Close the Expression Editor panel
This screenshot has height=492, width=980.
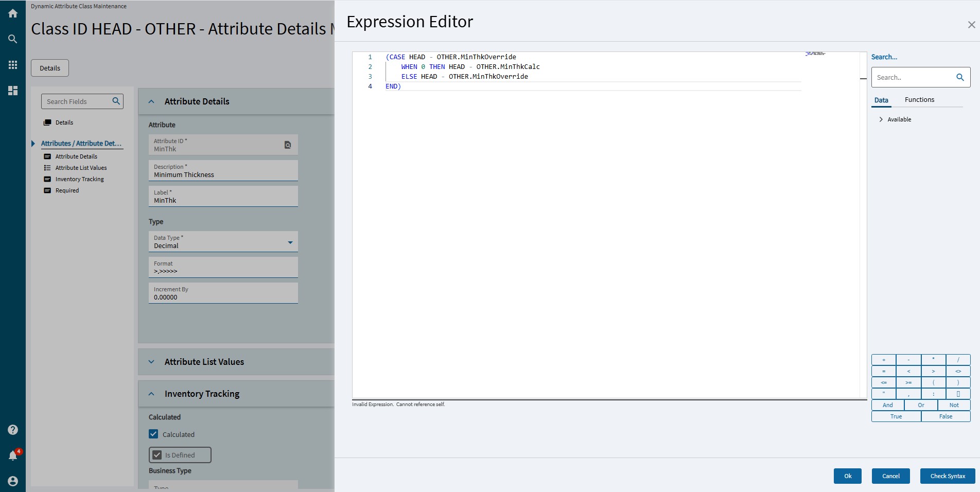coord(971,25)
